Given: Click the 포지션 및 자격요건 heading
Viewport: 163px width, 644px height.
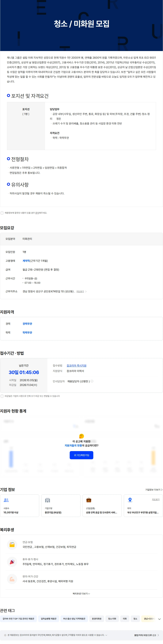Looking at the screenshot, I should point(30,96).
